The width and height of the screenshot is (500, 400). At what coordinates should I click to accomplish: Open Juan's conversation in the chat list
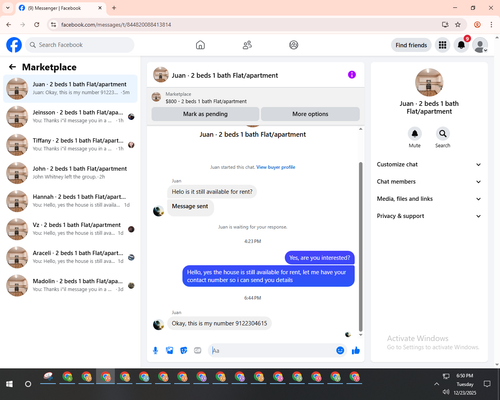click(70, 88)
